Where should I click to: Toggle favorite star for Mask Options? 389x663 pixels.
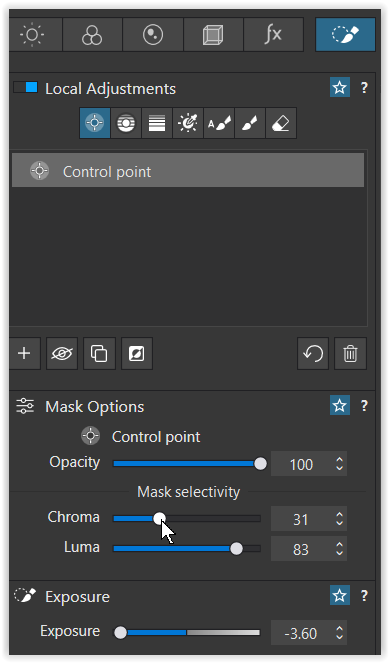coord(340,406)
